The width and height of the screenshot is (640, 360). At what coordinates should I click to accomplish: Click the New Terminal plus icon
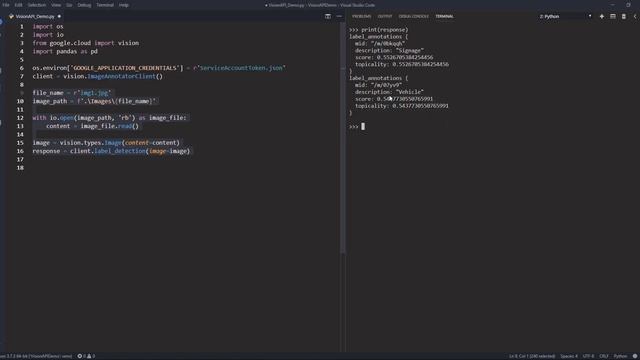602,16
